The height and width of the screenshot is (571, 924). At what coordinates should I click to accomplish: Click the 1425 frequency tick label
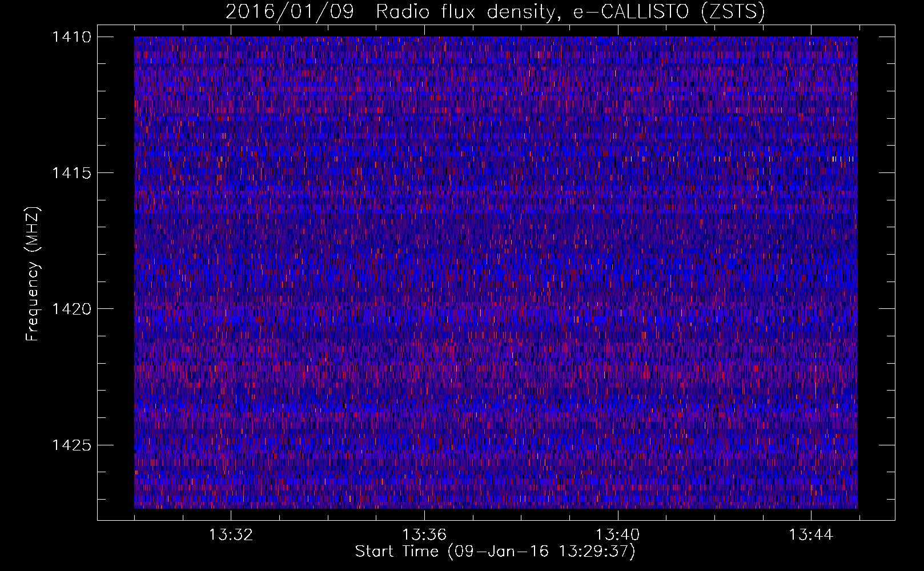pyautogui.click(x=71, y=445)
